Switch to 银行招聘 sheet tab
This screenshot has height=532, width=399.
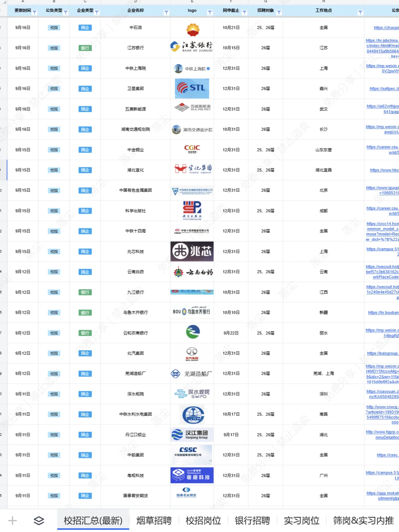click(252, 521)
